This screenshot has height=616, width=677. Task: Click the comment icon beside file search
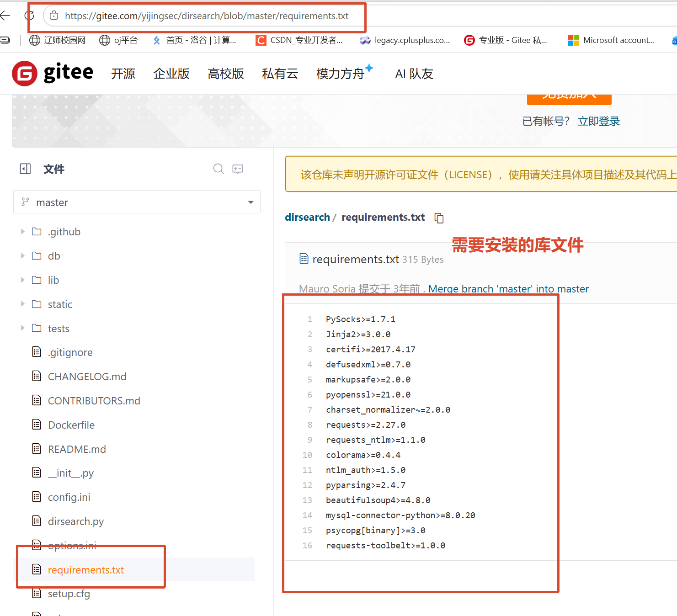238,169
